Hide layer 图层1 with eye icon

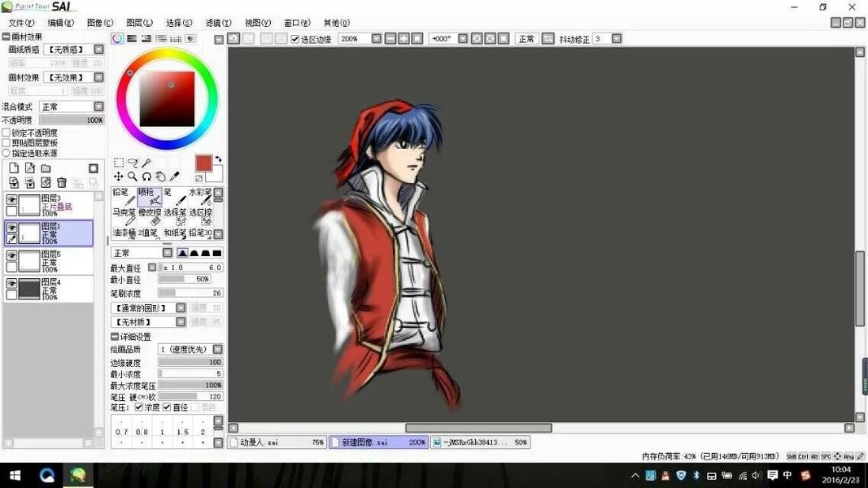tap(11, 227)
